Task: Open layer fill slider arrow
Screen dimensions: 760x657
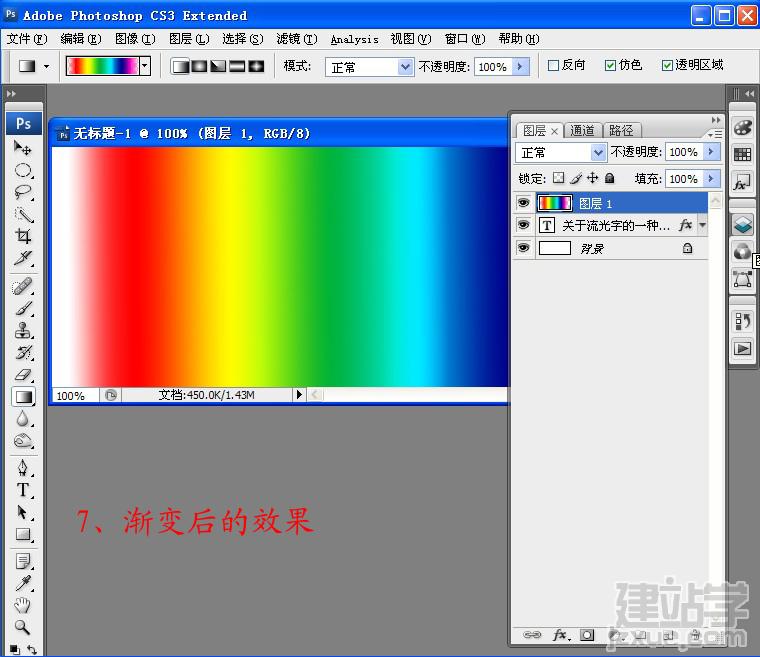Action: (711, 178)
